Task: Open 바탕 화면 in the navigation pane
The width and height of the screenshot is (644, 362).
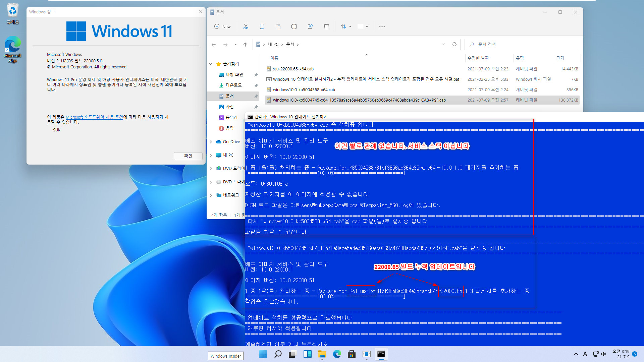Action: click(x=234, y=74)
